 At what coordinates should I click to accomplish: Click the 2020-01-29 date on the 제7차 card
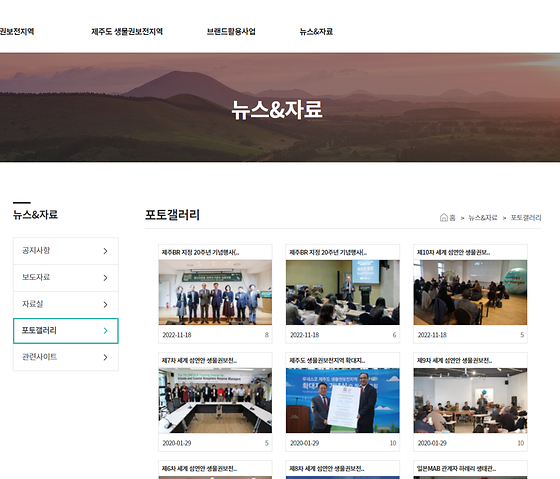click(x=177, y=443)
